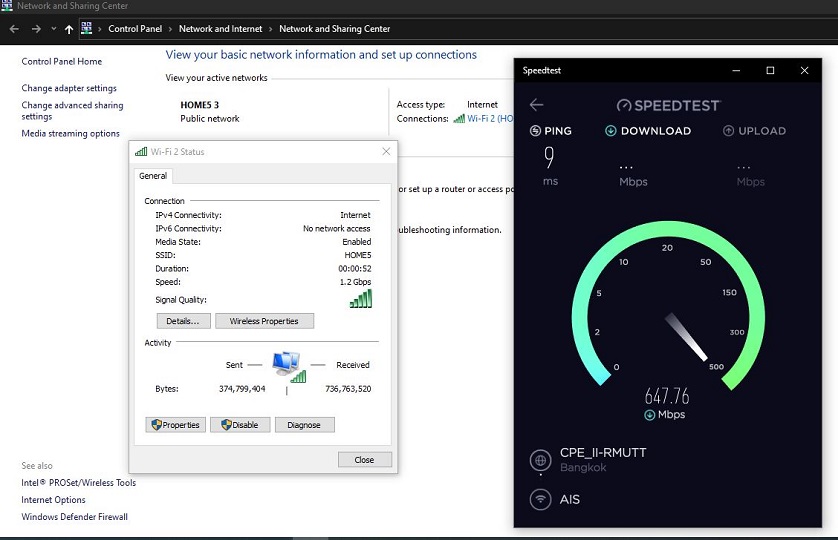Click the network activity computers icon
838x540 pixels.
[x=289, y=367]
